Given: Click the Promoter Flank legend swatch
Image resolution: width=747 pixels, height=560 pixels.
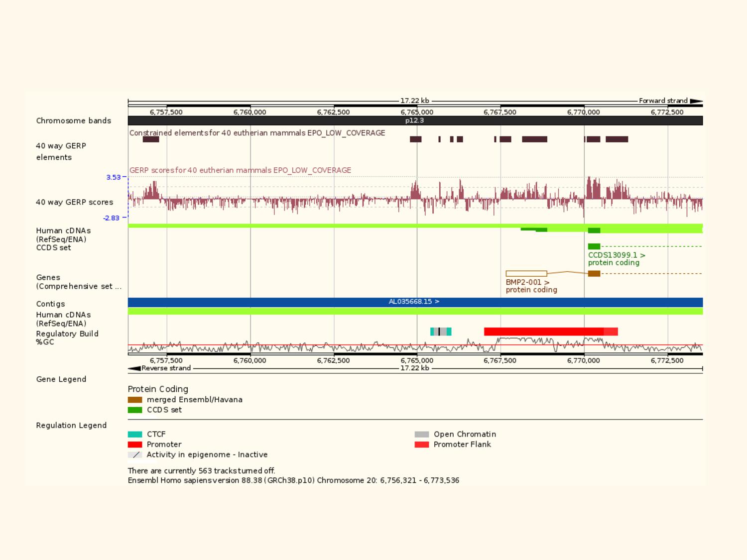Looking at the screenshot, I should point(422,445).
